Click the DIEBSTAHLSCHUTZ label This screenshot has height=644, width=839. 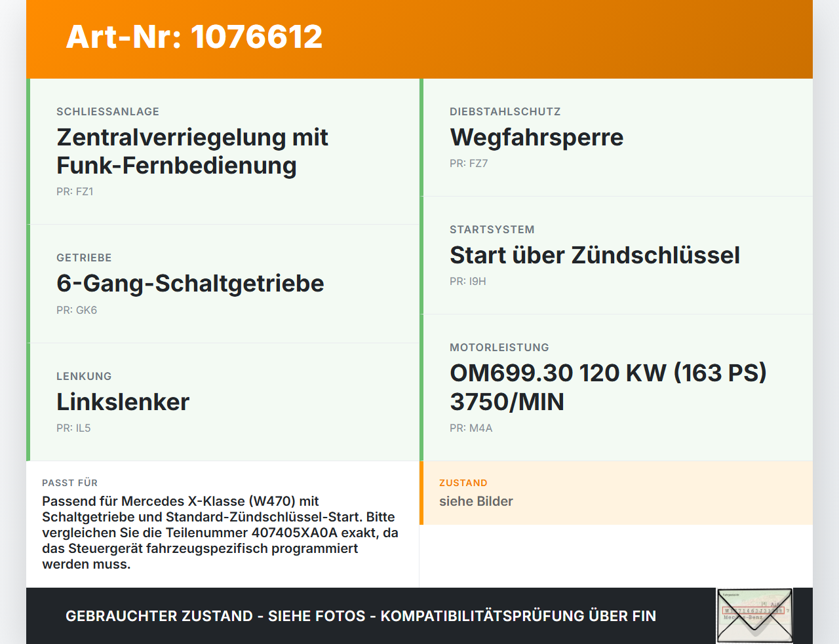pos(505,111)
